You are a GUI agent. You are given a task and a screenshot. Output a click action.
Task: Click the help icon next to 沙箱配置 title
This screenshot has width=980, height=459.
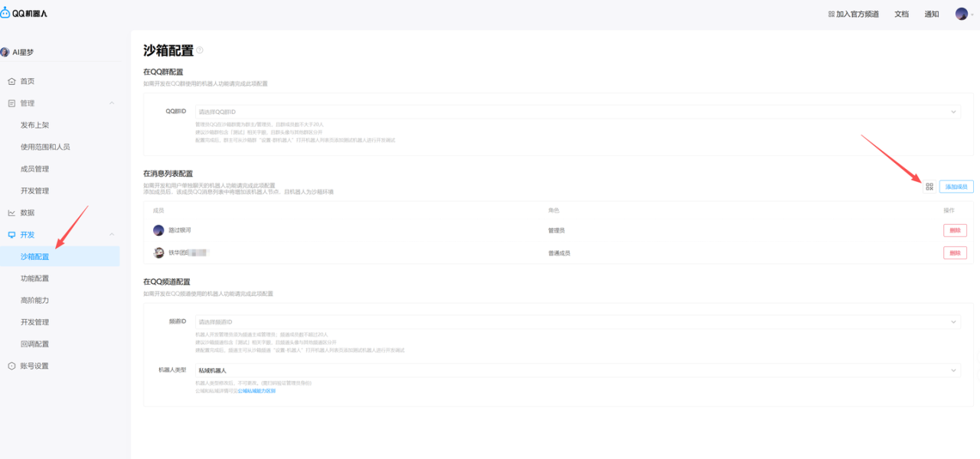pyautogui.click(x=200, y=50)
